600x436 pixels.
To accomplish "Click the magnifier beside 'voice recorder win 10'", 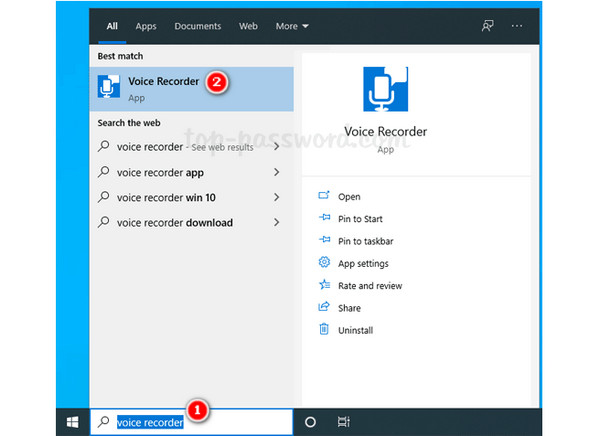I will pyautogui.click(x=104, y=197).
